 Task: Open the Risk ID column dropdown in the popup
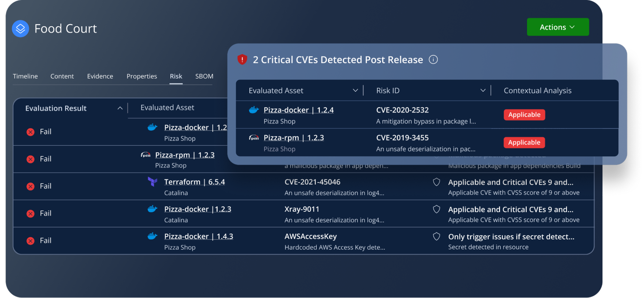click(x=483, y=90)
